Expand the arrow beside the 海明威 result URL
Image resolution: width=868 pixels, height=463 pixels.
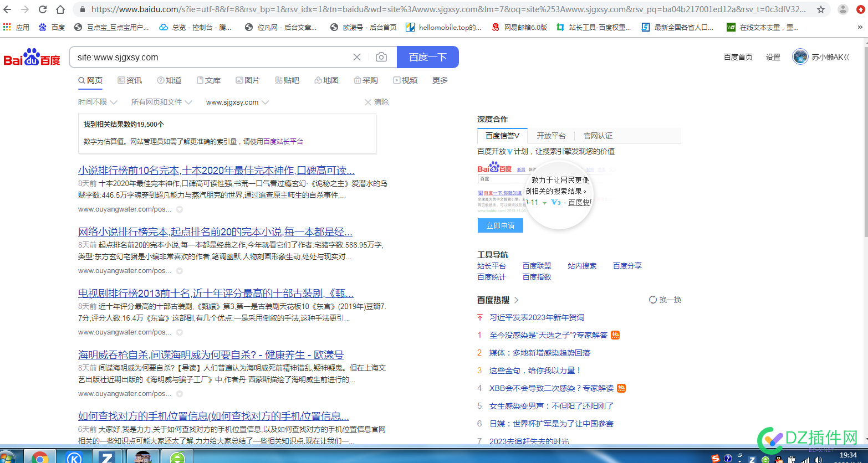179,394
